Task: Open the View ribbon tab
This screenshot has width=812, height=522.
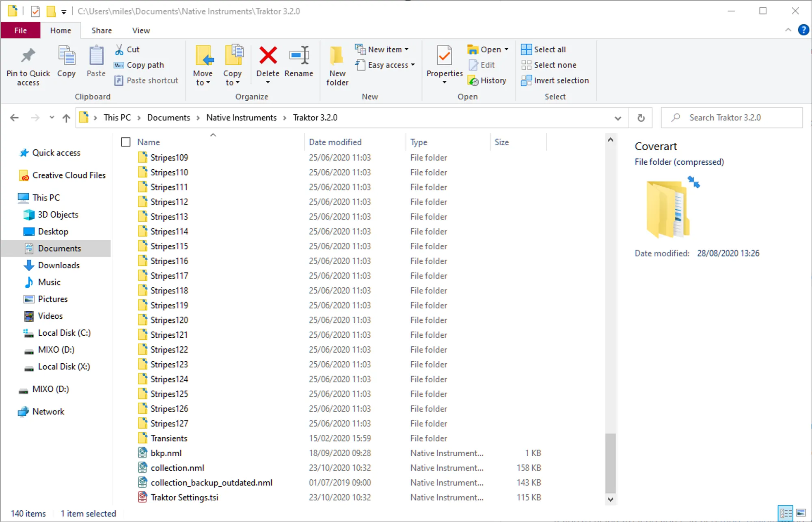Action: click(141, 30)
